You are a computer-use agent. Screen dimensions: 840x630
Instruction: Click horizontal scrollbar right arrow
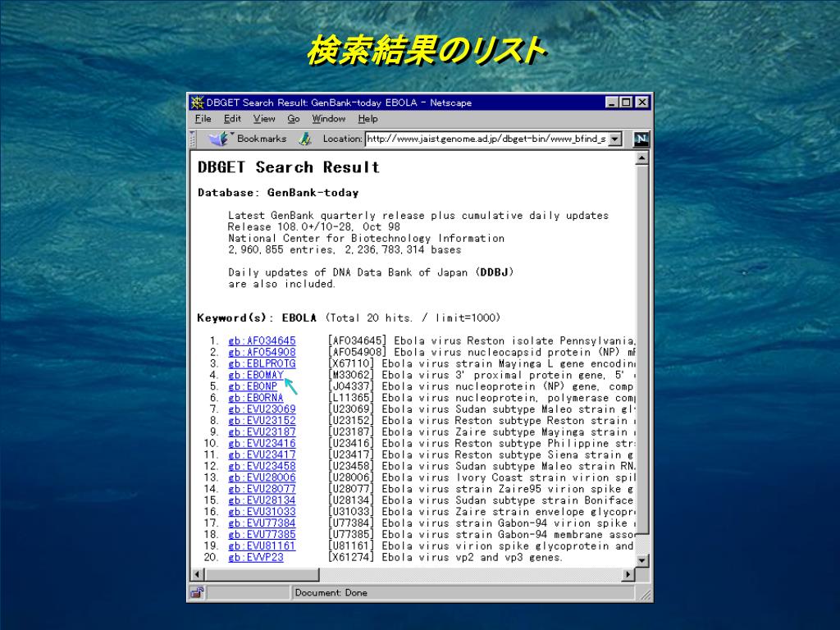tap(628, 574)
